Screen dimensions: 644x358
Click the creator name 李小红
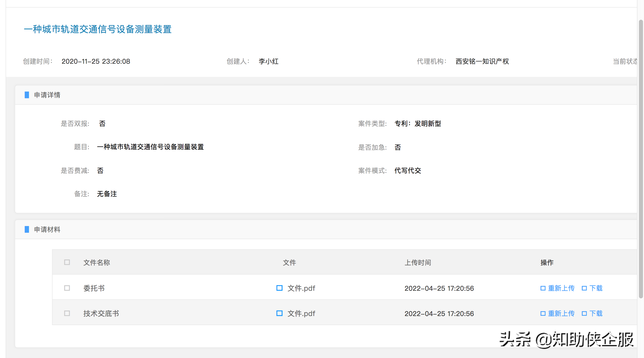pyautogui.click(x=268, y=61)
